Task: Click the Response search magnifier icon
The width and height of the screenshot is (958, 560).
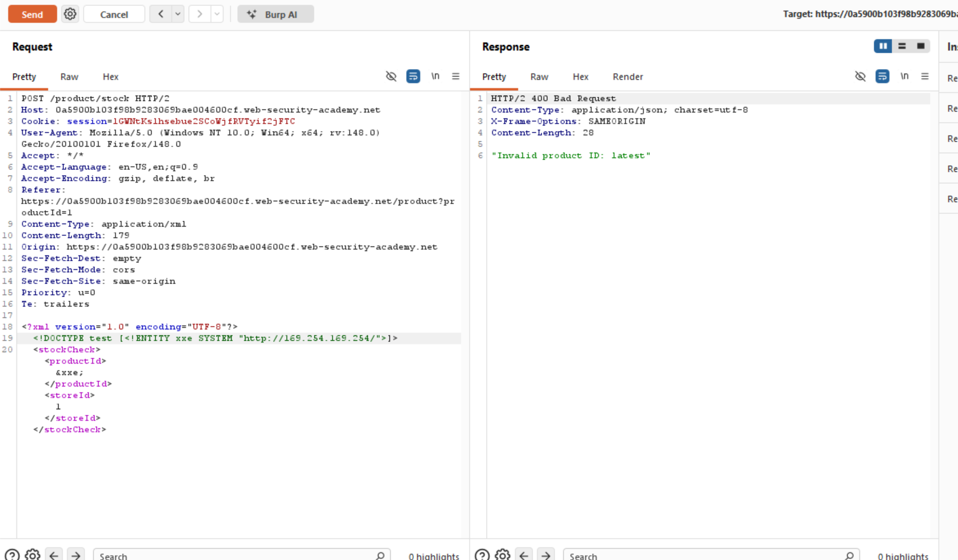Action: [849, 556]
